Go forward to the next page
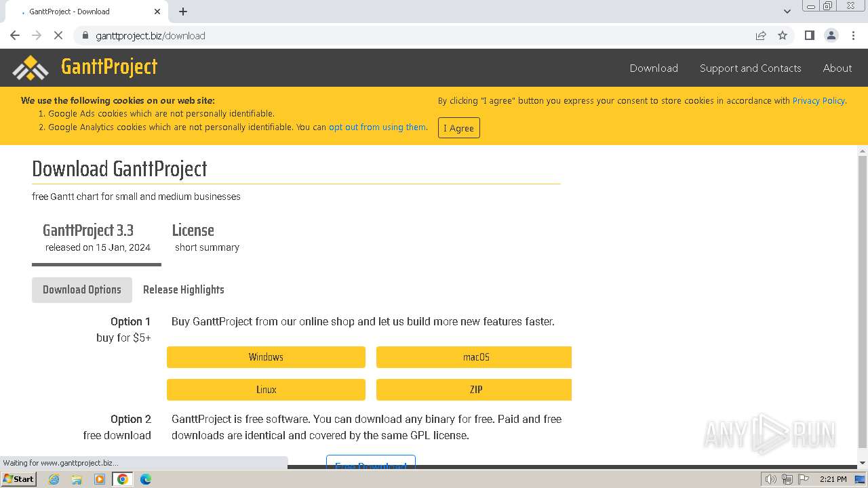Screen dimensions: 868x488 37,35
